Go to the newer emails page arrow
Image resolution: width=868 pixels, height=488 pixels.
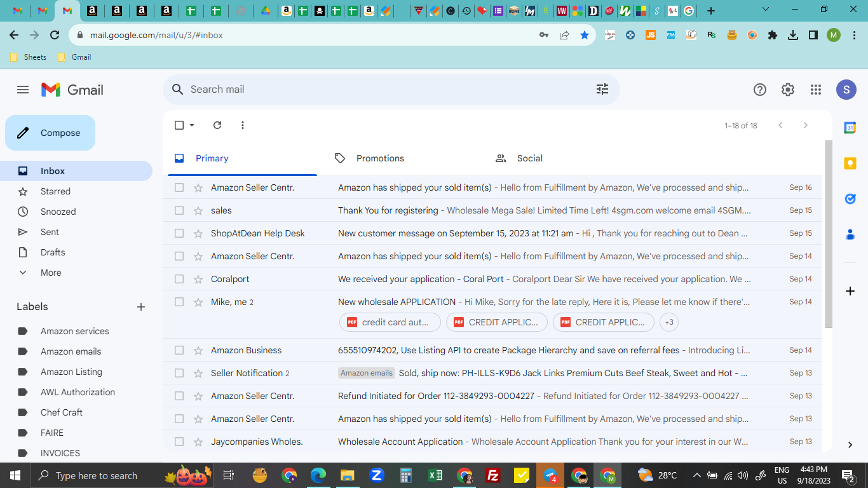(780, 125)
